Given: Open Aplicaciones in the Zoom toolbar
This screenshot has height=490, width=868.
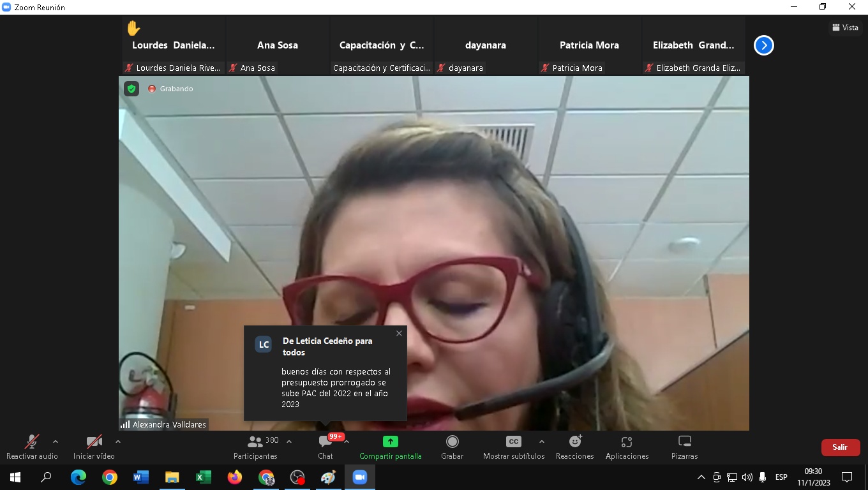Looking at the screenshot, I should (x=627, y=447).
